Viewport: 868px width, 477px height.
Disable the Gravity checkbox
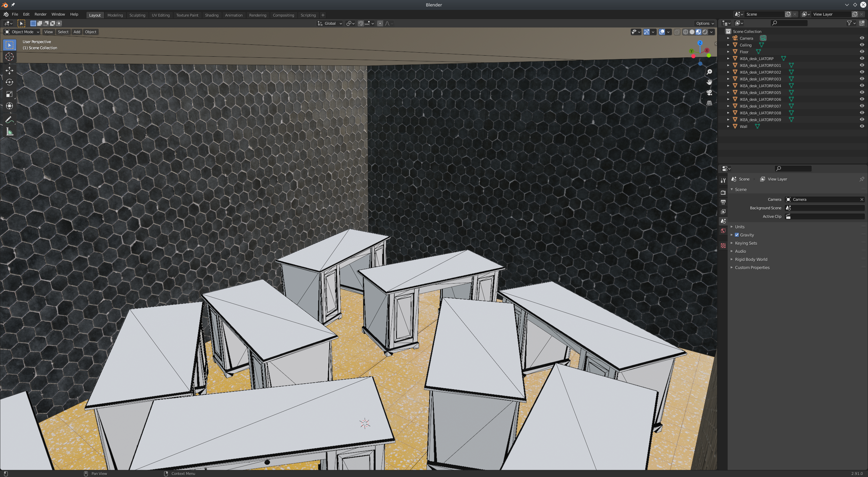point(737,234)
